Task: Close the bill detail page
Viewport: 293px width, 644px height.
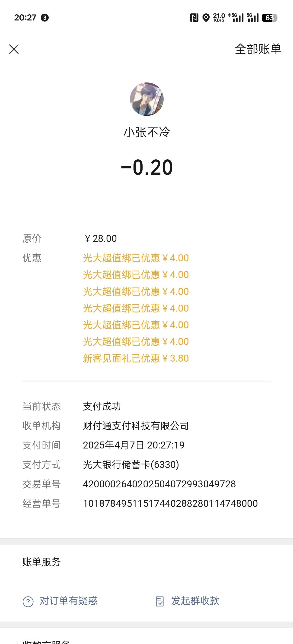Action: (14, 49)
